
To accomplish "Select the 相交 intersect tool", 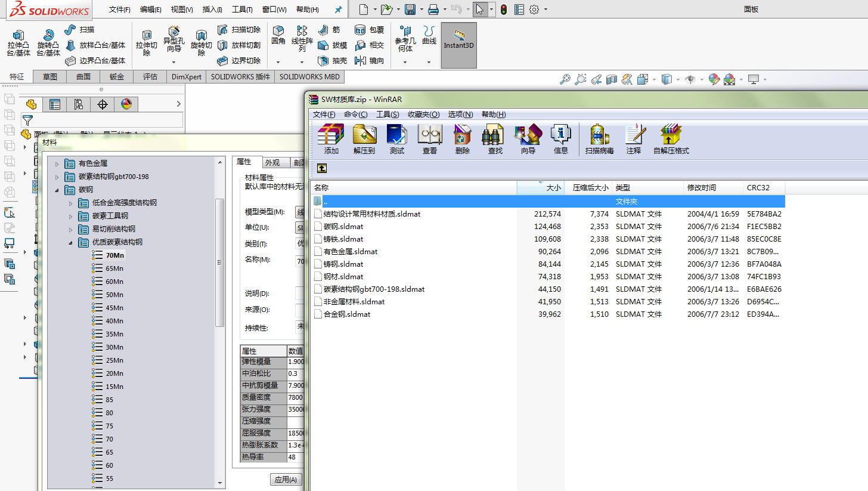I will point(370,45).
